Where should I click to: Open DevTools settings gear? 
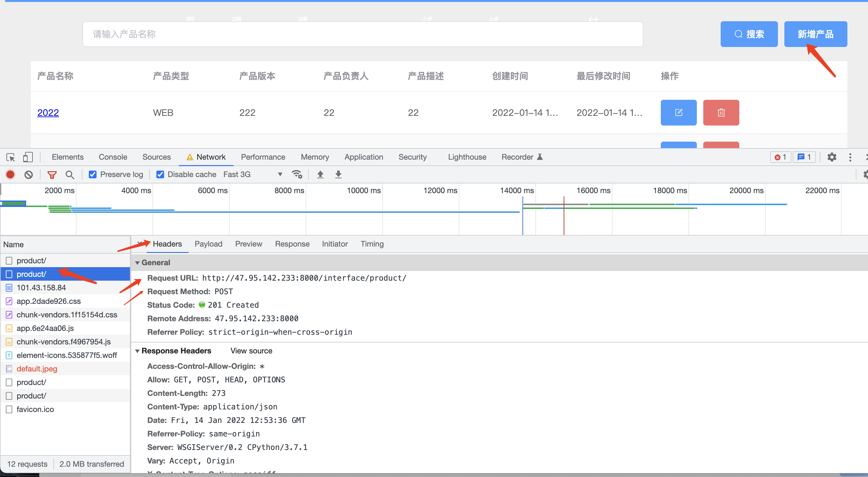point(832,157)
